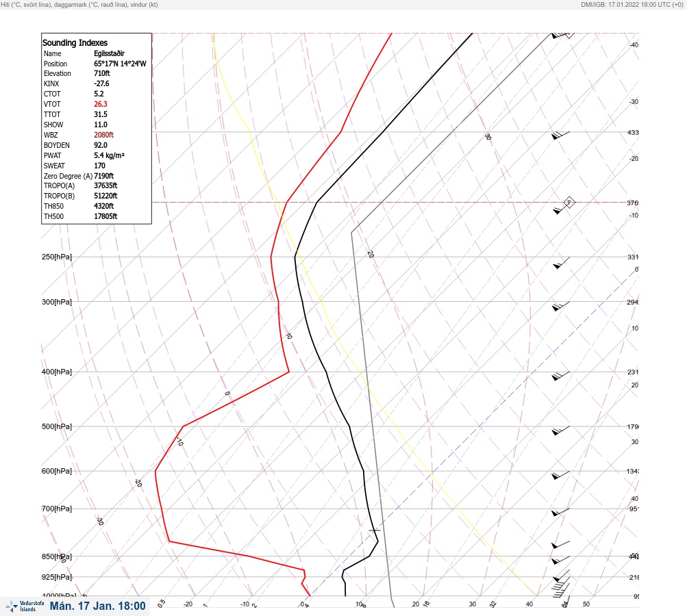Click the 850[hPa] pressure label
The height and width of the screenshot is (616, 687).
[x=57, y=556]
